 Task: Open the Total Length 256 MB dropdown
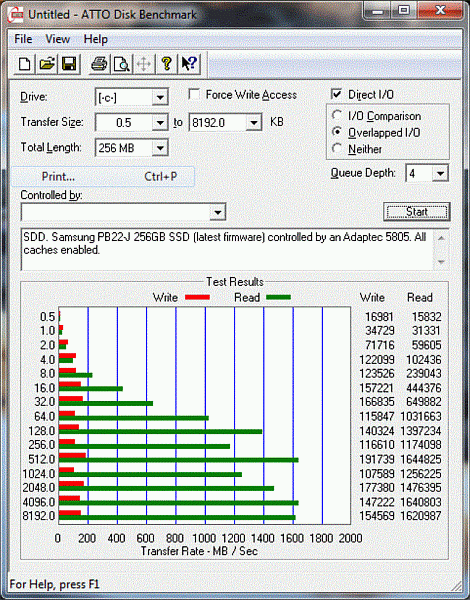click(160, 148)
